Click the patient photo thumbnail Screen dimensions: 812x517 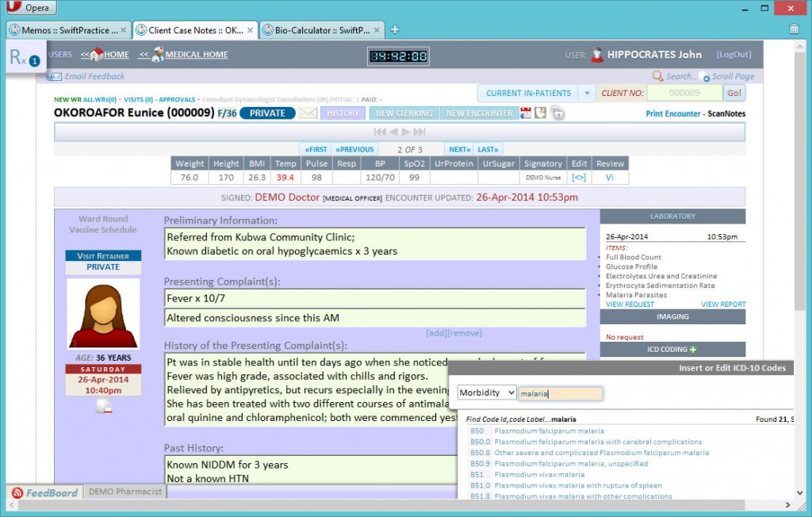click(103, 315)
